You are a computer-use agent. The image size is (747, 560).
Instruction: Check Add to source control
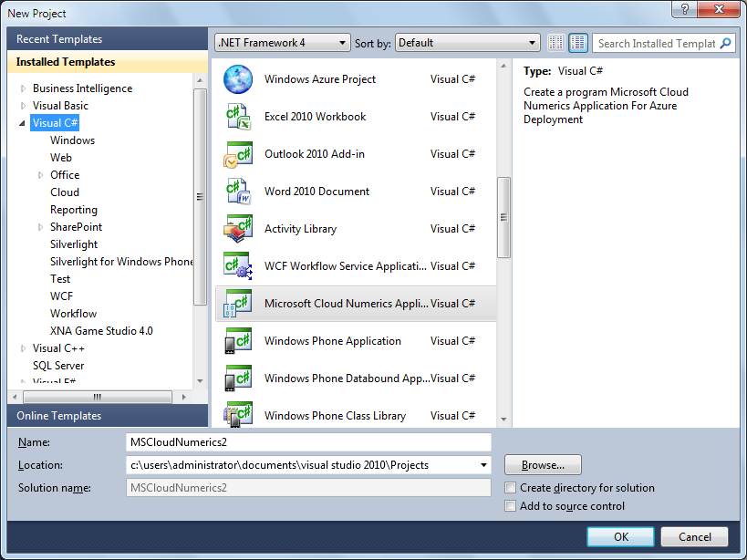coord(510,505)
